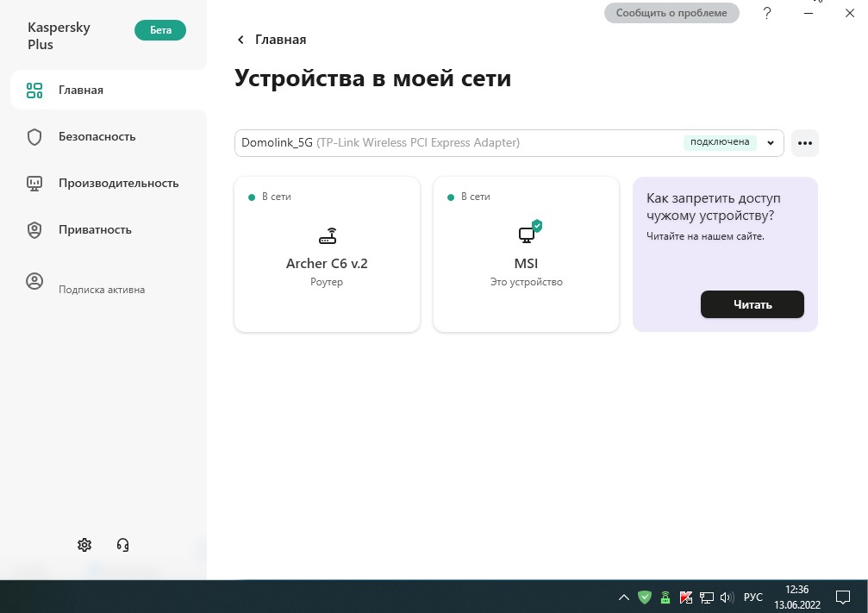Select Приватность in the sidebar menu
This screenshot has height=613, width=868.
tap(95, 230)
